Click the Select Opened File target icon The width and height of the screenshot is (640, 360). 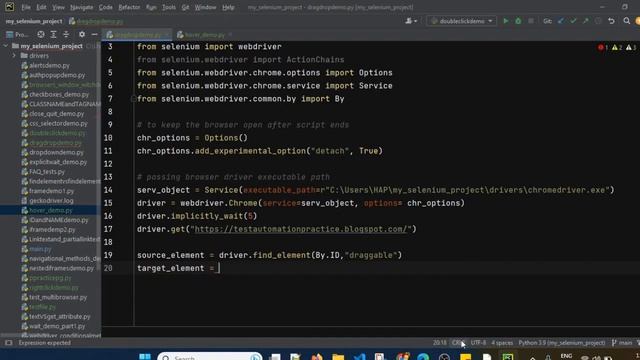pos(41,35)
